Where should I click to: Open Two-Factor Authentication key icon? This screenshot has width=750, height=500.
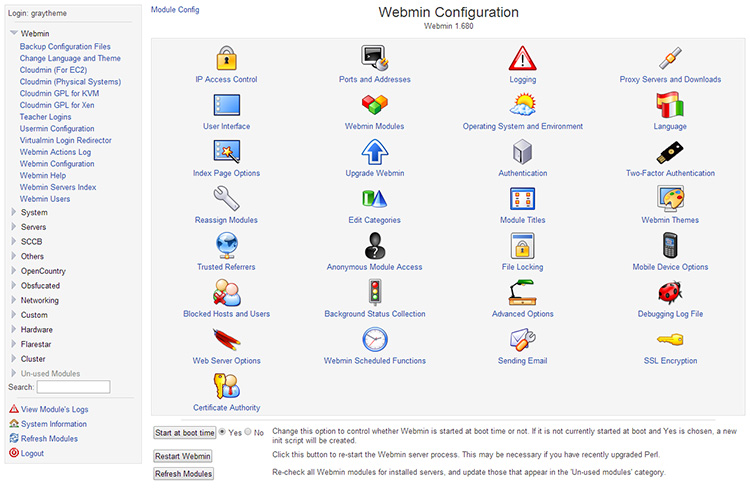[x=670, y=152]
